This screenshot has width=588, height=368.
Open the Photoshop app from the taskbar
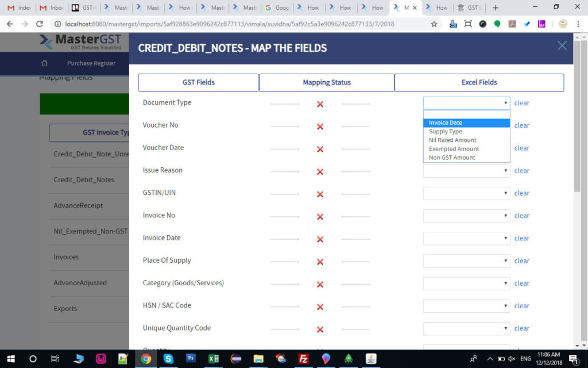[191, 359]
